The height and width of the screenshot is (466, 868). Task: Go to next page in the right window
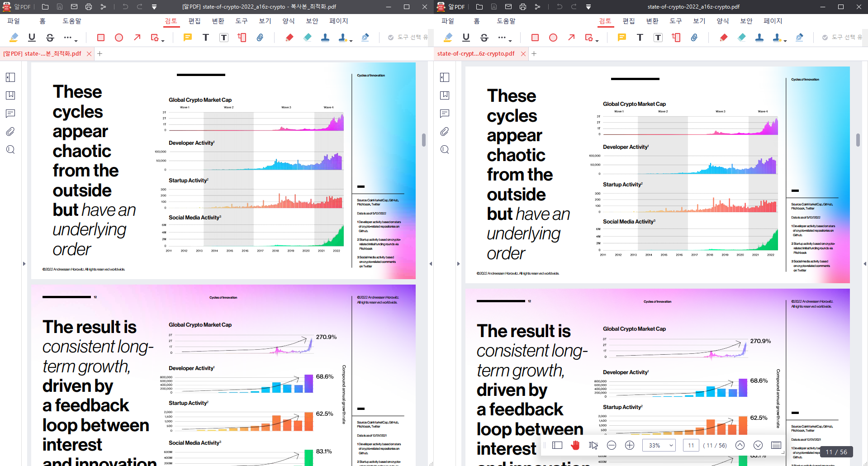point(758,445)
